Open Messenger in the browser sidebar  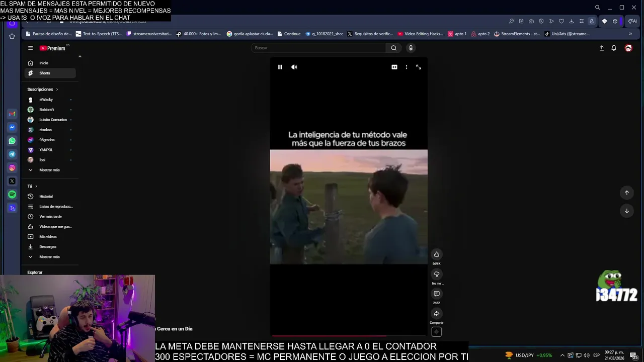pyautogui.click(x=12, y=128)
